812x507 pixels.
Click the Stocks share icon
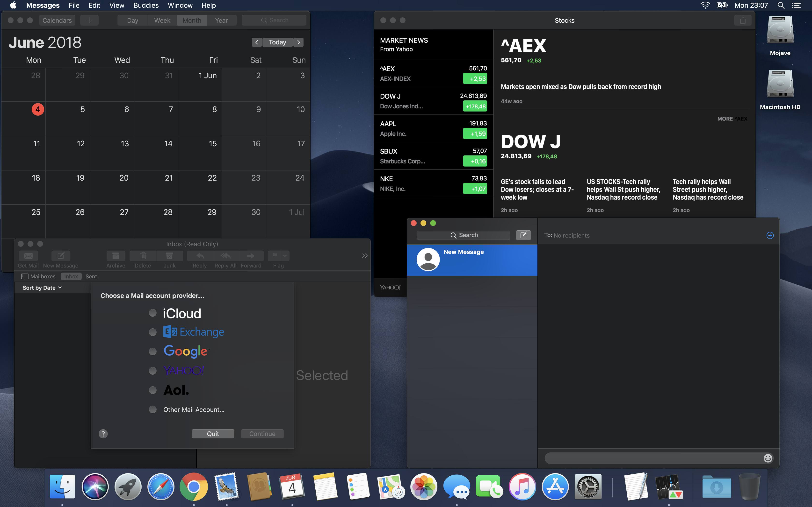click(743, 21)
